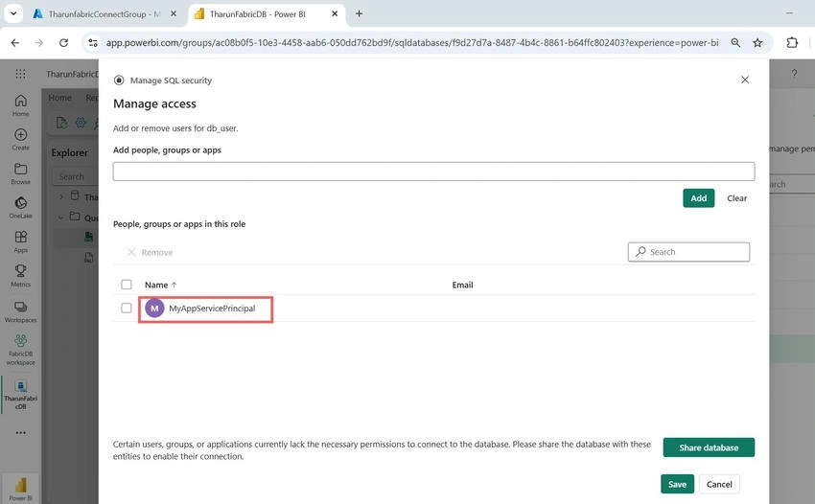
Task: Open the Home ribbon tab behind dialog
Action: point(59,98)
